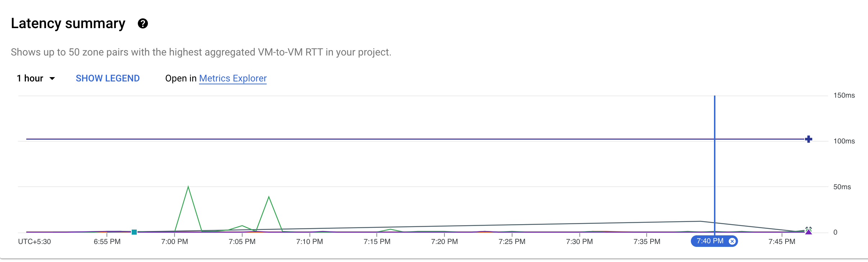868x262 pixels.
Task: Open the 1 hour time range dropdown
Action: point(36,79)
